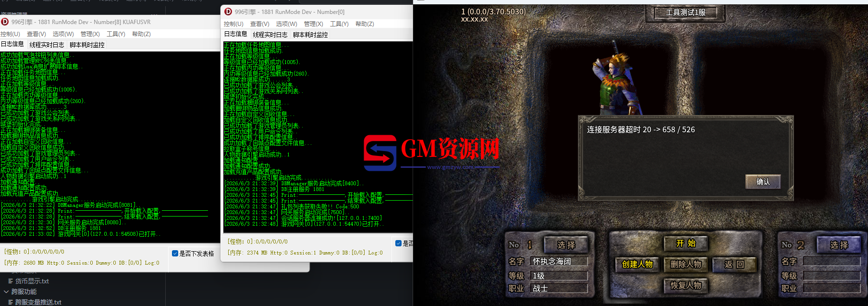Open 查看(V) menu in KUAFUSVR window
The height and width of the screenshot is (306, 868).
click(36, 34)
